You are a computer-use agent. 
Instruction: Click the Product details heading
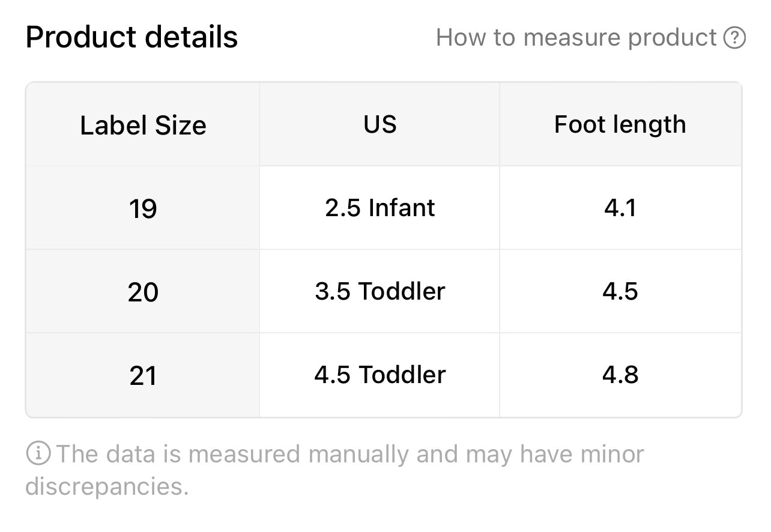[x=132, y=37]
